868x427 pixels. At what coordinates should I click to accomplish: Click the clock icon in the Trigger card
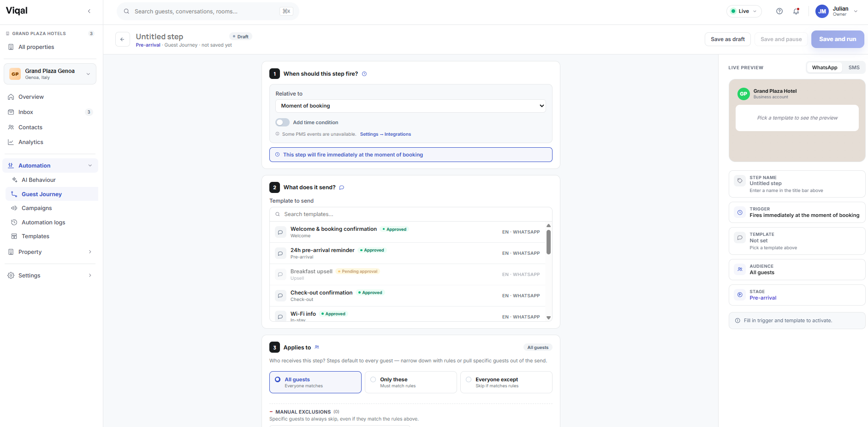[740, 212]
